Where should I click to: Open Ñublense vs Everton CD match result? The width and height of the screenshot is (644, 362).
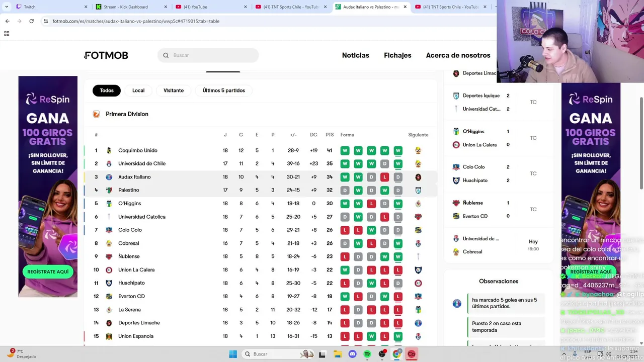(x=498, y=209)
